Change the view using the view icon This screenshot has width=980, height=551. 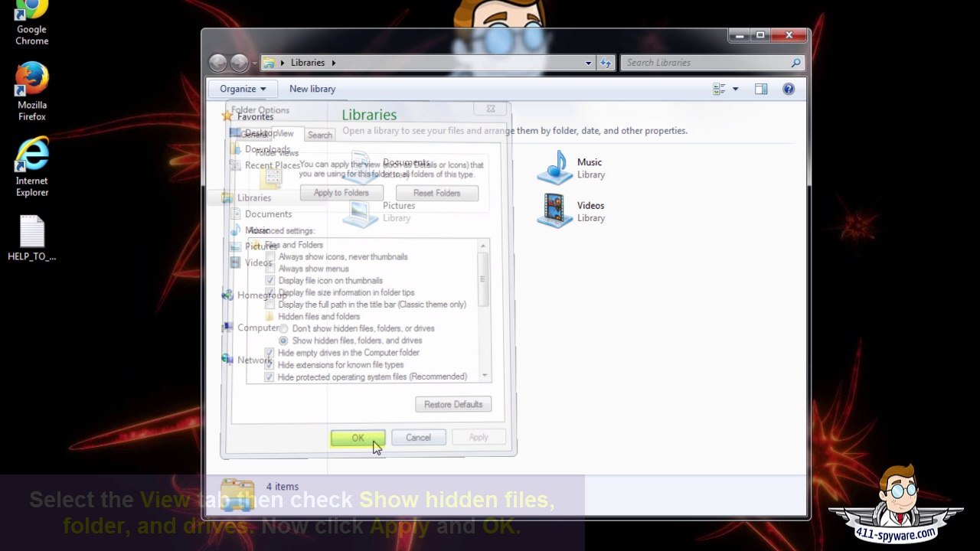coord(719,90)
